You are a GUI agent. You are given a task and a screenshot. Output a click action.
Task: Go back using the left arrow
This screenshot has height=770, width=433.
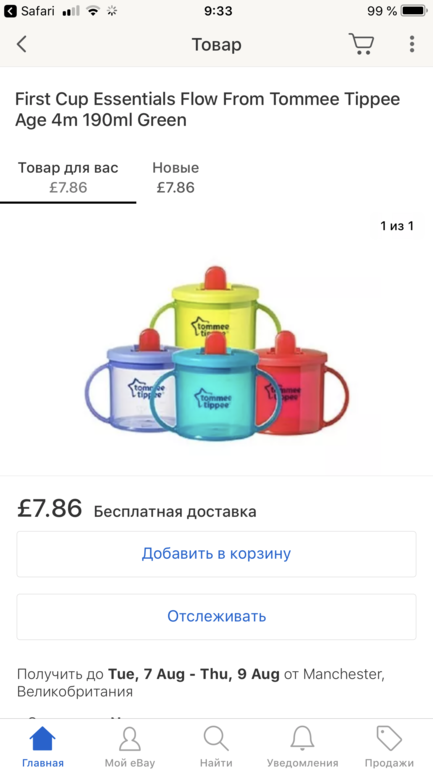[x=22, y=44]
